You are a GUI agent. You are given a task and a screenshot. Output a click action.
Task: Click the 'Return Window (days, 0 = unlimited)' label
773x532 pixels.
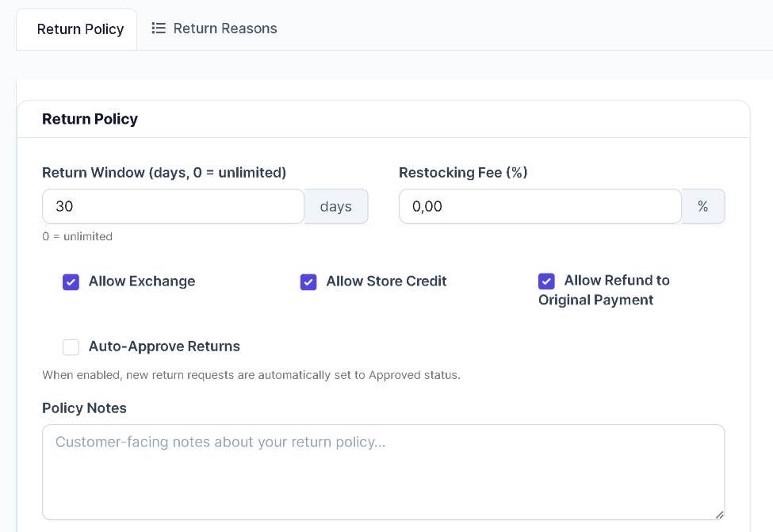[x=164, y=173]
